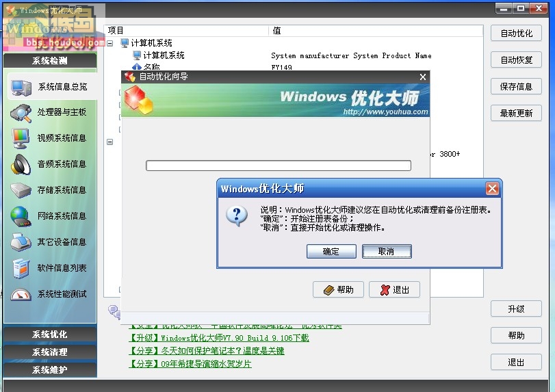Select the 处理器与主板 magnifier icon
This screenshot has width=555, height=392.
pos(21,113)
